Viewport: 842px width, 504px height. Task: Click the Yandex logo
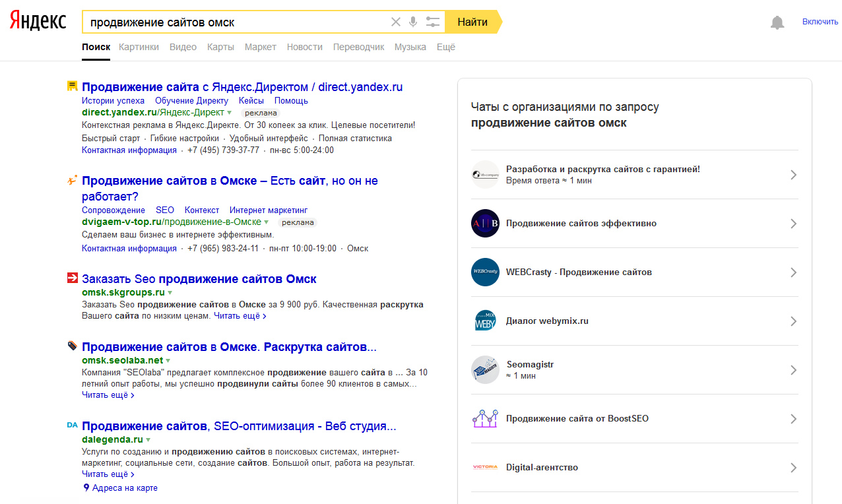point(38,21)
